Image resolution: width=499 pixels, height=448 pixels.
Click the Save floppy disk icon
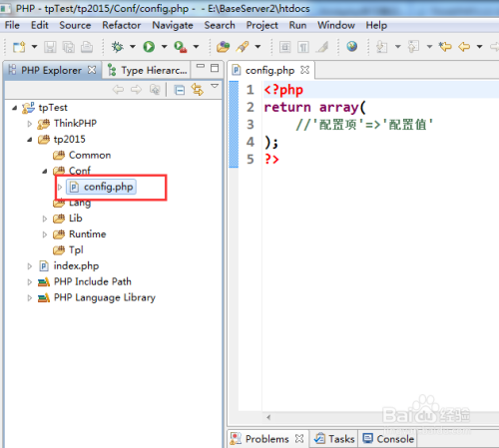50,47
